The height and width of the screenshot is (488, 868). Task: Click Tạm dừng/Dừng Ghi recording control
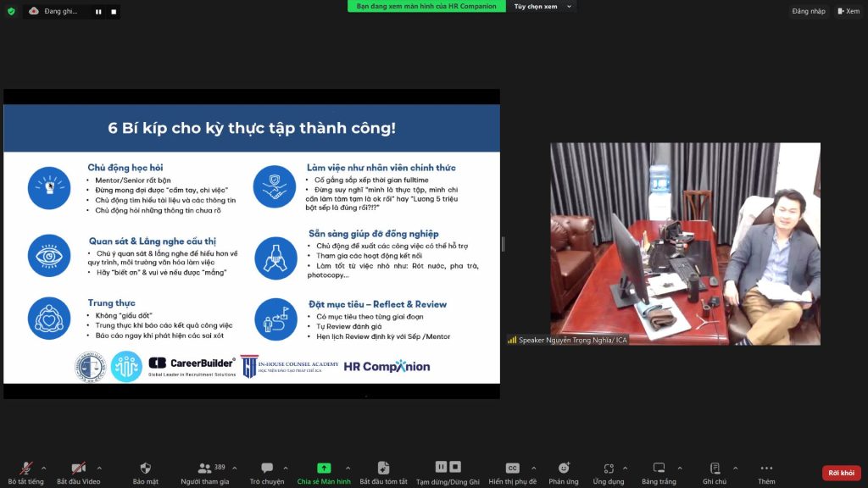pyautogui.click(x=448, y=468)
